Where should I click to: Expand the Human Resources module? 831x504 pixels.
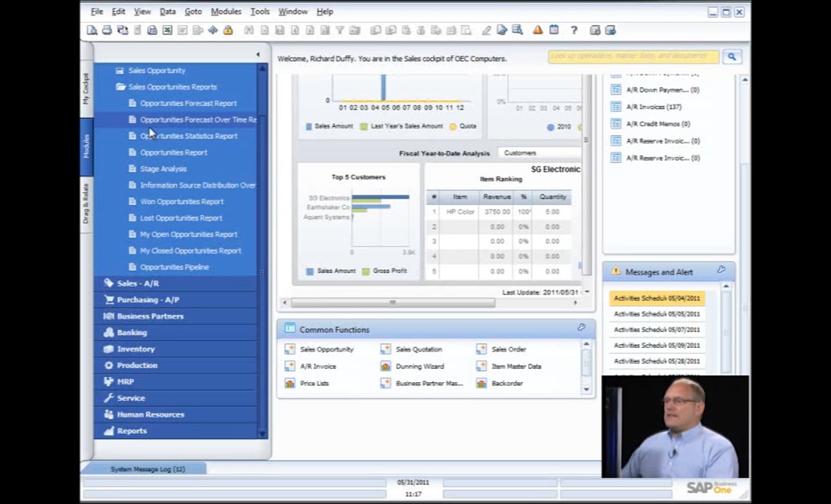pyautogui.click(x=151, y=414)
